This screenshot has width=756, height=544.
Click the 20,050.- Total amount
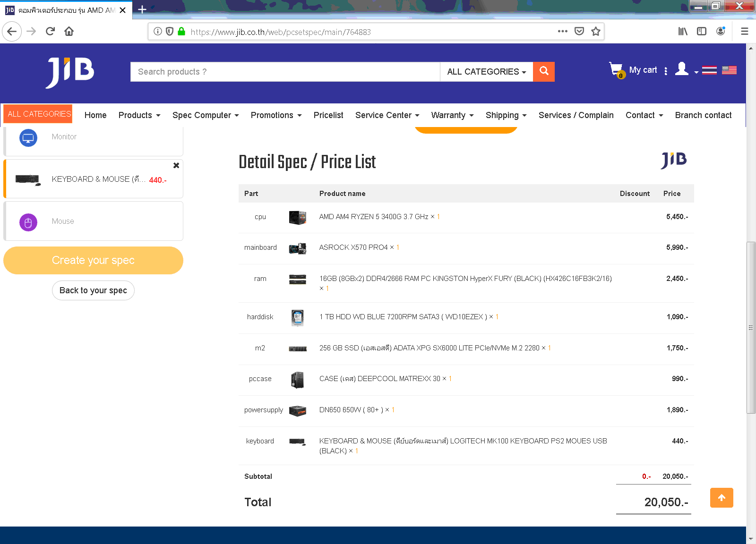pos(666,502)
